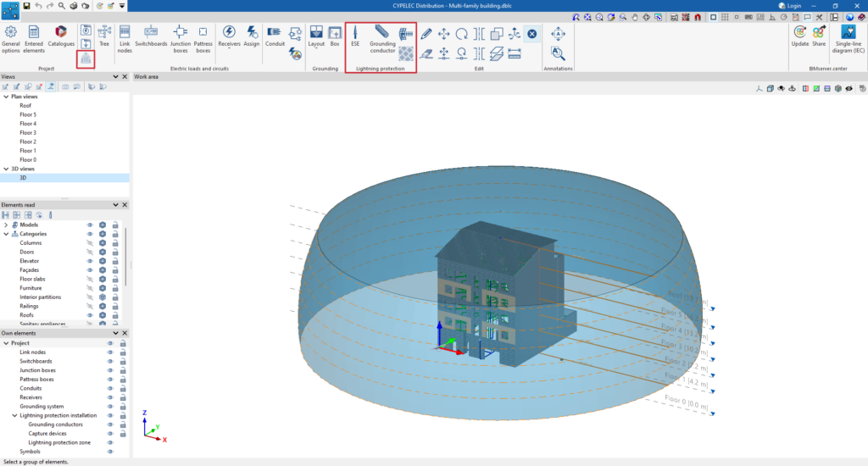Image resolution: width=868 pixels, height=466 pixels.
Task: Select the Floor 3 plan view
Action: (x=28, y=133)
